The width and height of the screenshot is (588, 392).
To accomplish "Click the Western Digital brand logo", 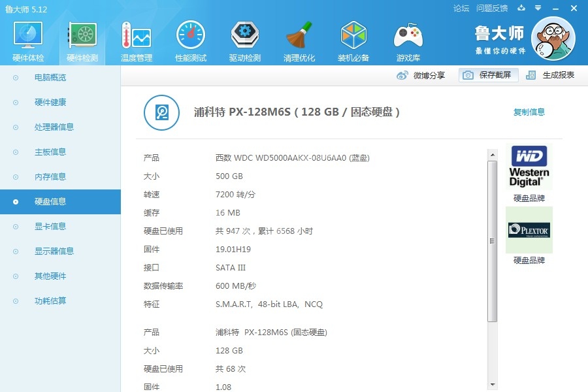I will 529,166.
